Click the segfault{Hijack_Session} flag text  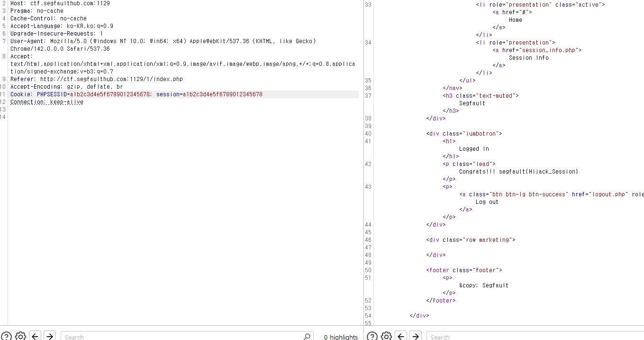pos(538,171)
